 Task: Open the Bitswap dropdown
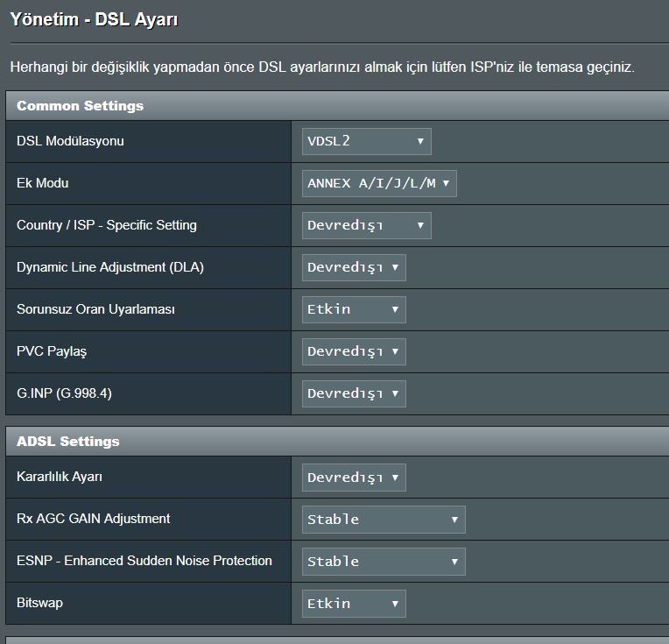(x=354, y=604)
